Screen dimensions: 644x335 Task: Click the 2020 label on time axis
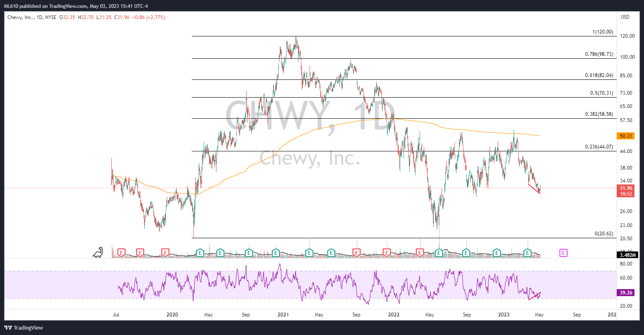tap(172, 315)
